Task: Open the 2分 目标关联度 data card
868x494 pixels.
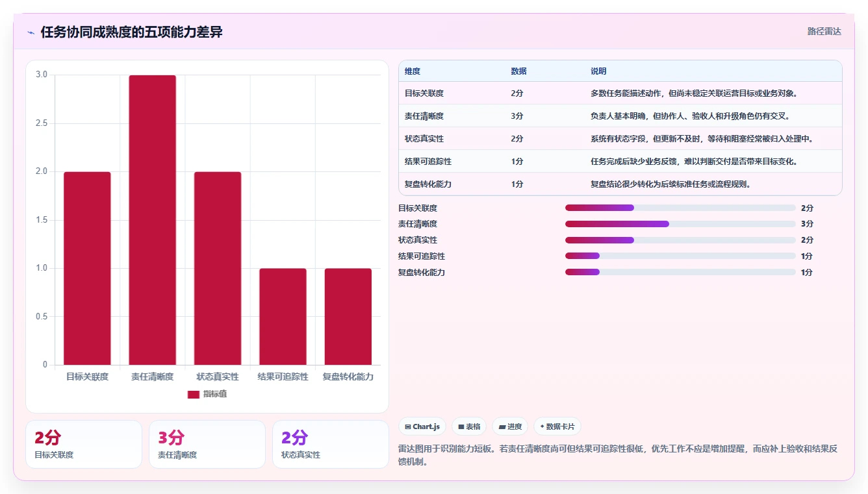Action: click(84, 444)
